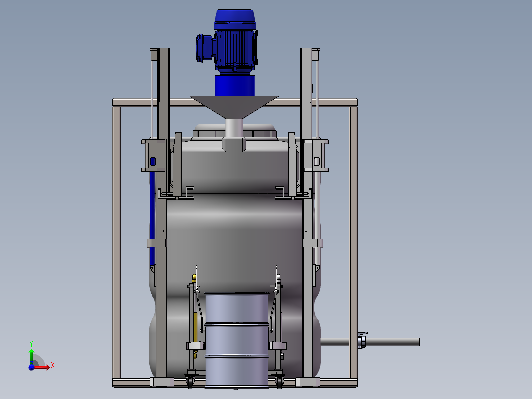Select the blue electric motor on top
This screenshot has width=532, height=399.
click(234, 42)
